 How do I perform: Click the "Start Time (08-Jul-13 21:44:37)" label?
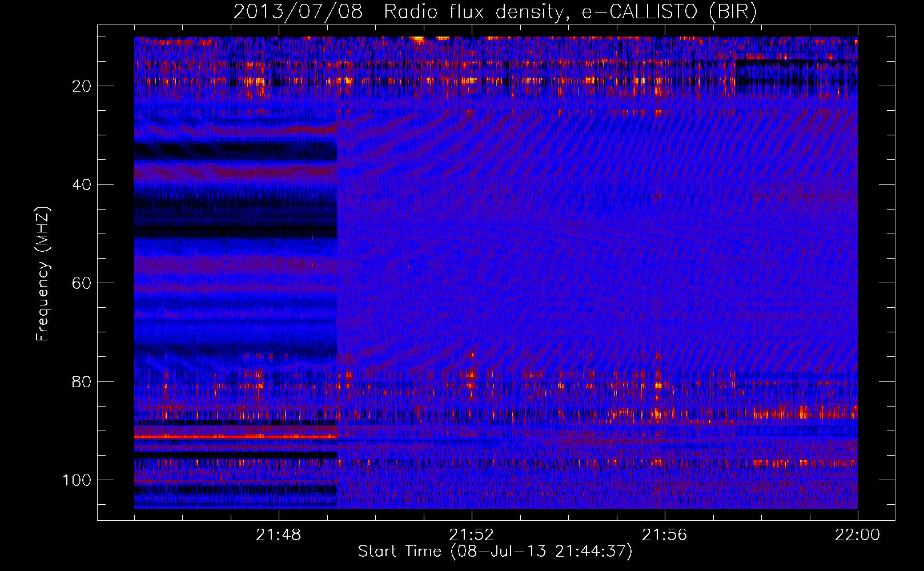coord(495,552)
